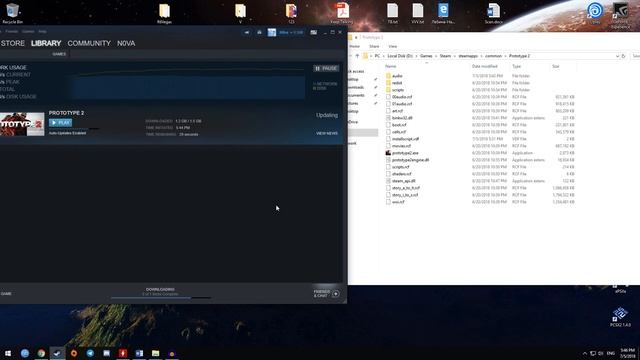Select the redist folder
The width and height of the screenshot is (640, 360).
(397, 83)
